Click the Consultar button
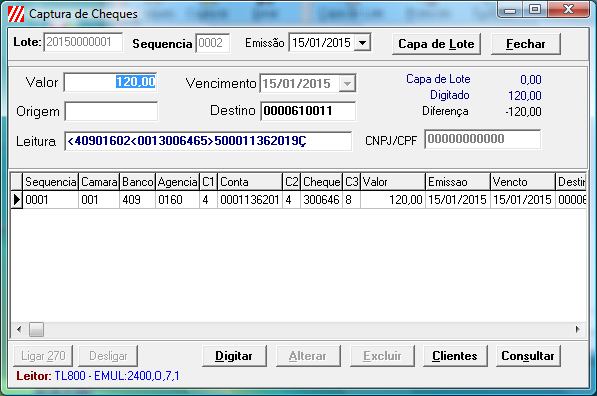Viewport: 597px width, 396px height. pyautogui.click(x=528, y=356)
